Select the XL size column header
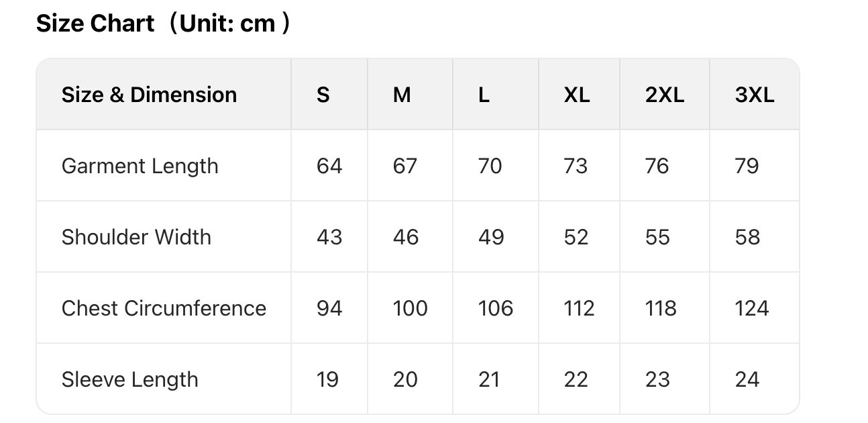The height and width of the screenshot is (423, 868). point(576,95)
